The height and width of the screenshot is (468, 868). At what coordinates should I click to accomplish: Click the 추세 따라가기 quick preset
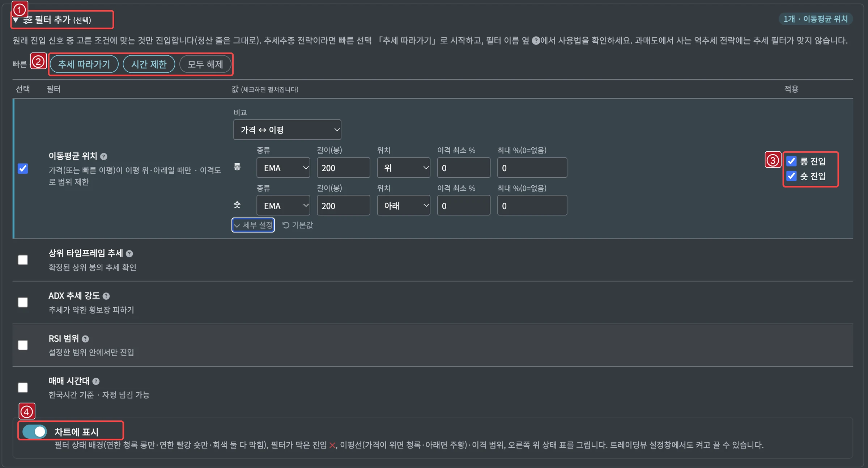(84, 64)
